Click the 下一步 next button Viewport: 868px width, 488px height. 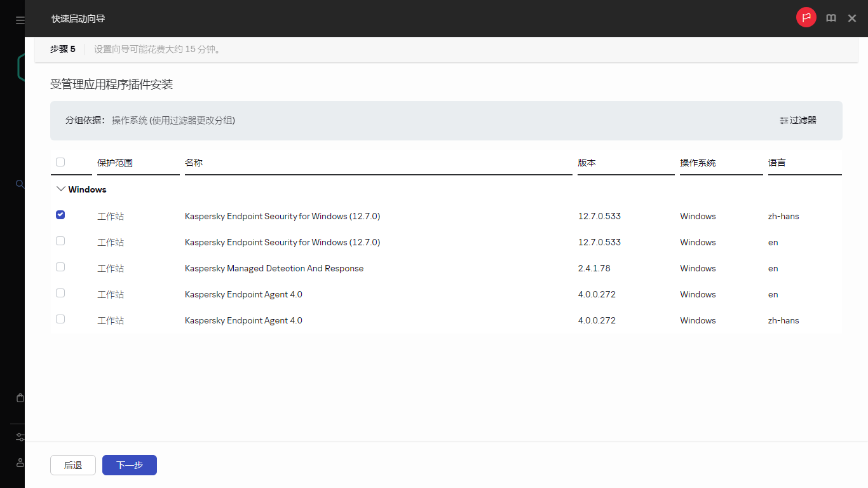coord(130,465)
